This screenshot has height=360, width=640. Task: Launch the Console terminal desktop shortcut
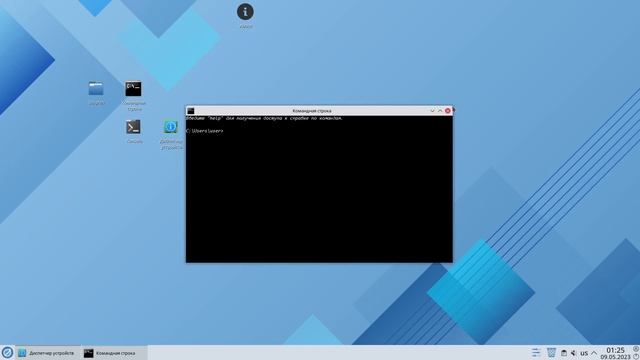pos(133,127)
